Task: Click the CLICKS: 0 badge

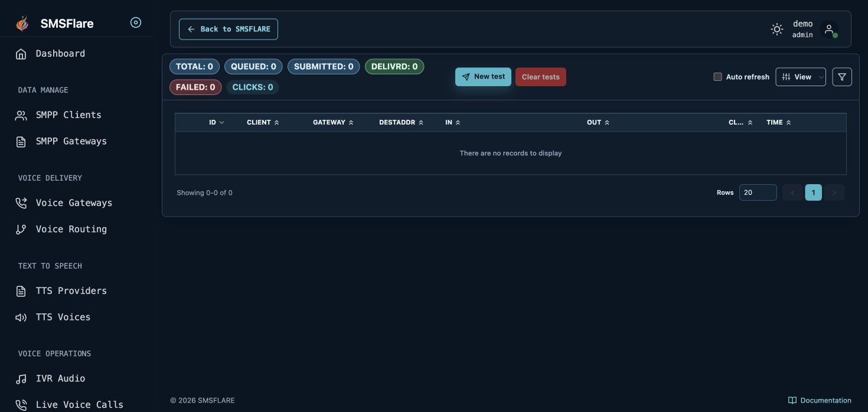Action: [253, 87]
